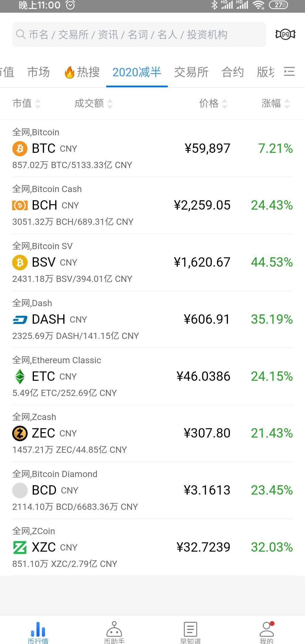Tap the candy mascot icon beside search
The width and height of the screenshot is (305, 644).
pos(285,34)
